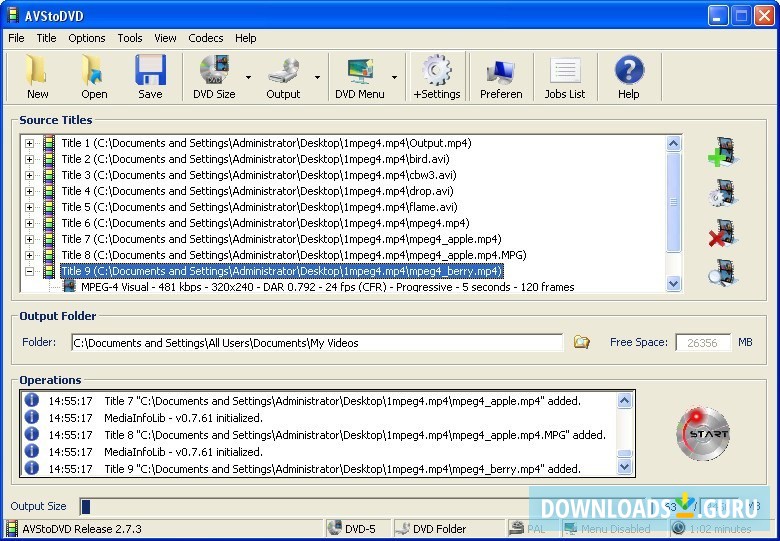The width and height of the screenshot is (780, 541).
Task: Edit title settings with the gear film icon
Action: point(724,192)
